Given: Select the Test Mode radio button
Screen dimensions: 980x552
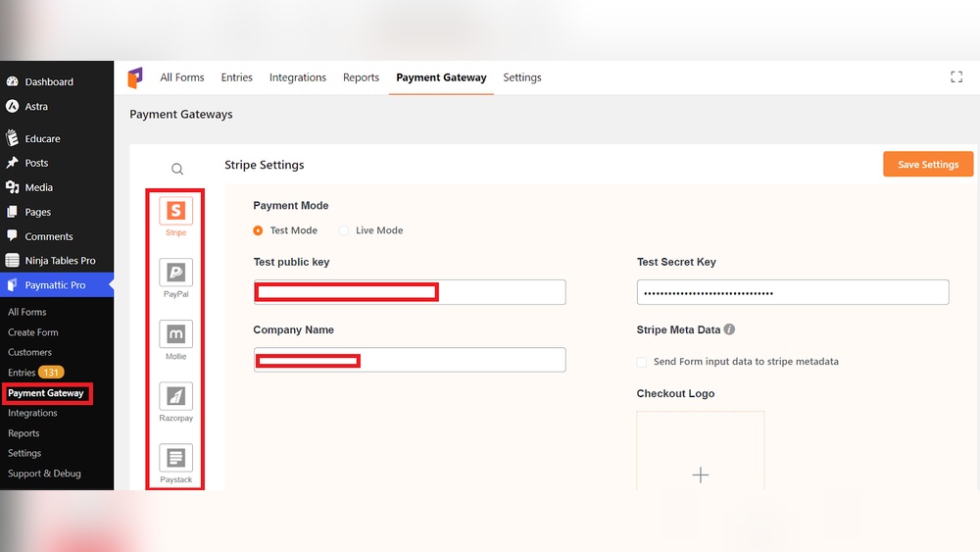Looking at the screenshot, I should pyautogui.click(x=258, y=230).
